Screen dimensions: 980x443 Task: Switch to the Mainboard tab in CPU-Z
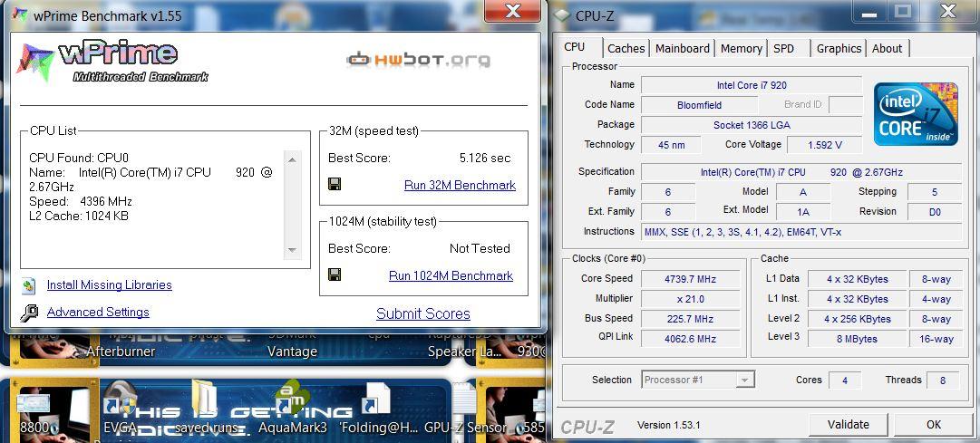tap(682, 48)
